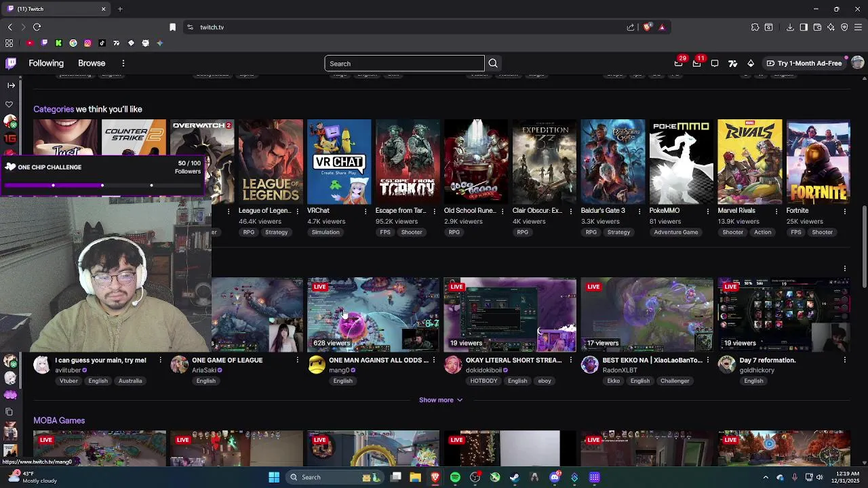868x488 pixels.
Task: Open the Following tab
Action: (46, 63)
